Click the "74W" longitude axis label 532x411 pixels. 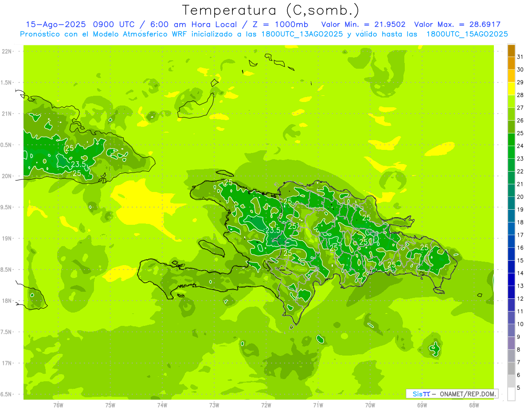tap(162, 405)
